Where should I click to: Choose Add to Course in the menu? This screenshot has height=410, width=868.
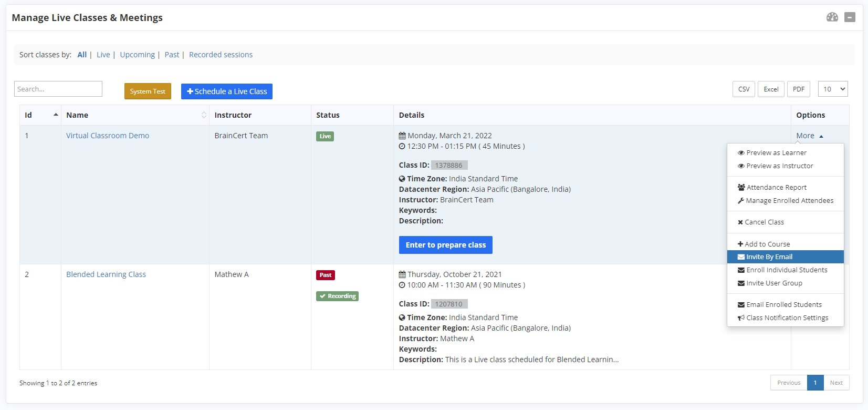pyautogui.click(x=786, y=244)
